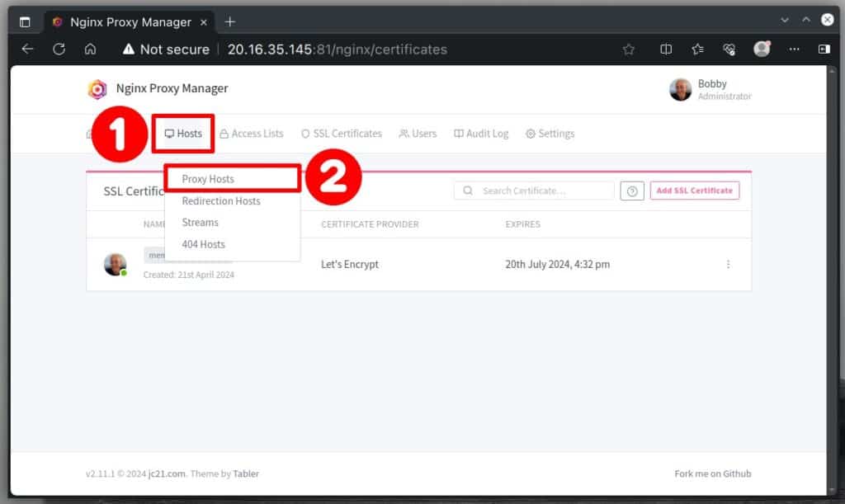The height and width of the screenshot is (504, 845).
Task: Bookmark this page with star icon
Action: coord(628,49)
